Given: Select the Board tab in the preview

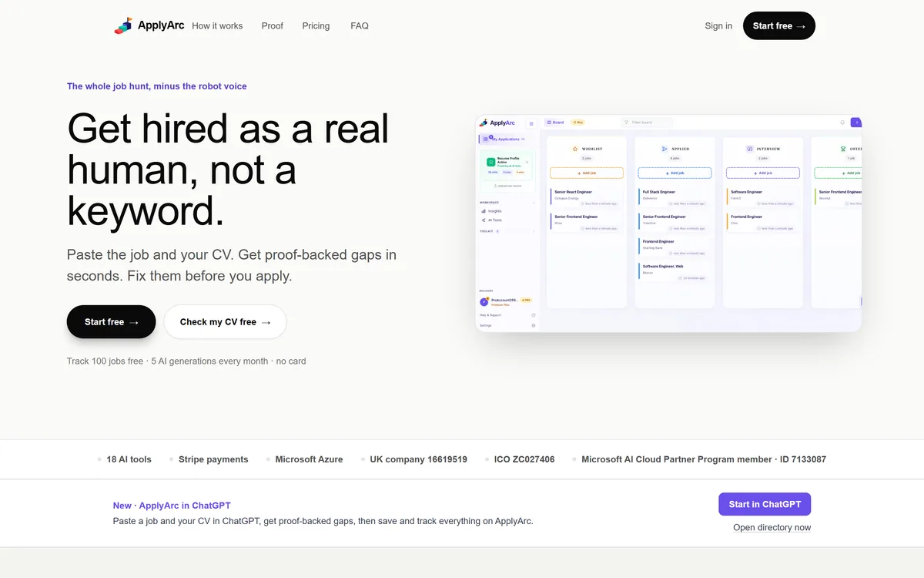Looking at the screenshot, I should click(x=554, y=123).
